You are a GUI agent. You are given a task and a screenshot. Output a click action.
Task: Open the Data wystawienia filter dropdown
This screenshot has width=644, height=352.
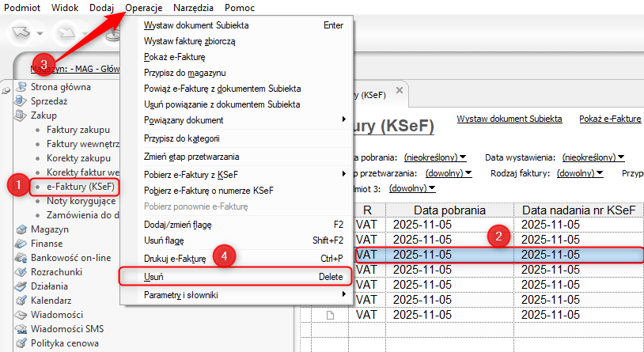(594, 157)
